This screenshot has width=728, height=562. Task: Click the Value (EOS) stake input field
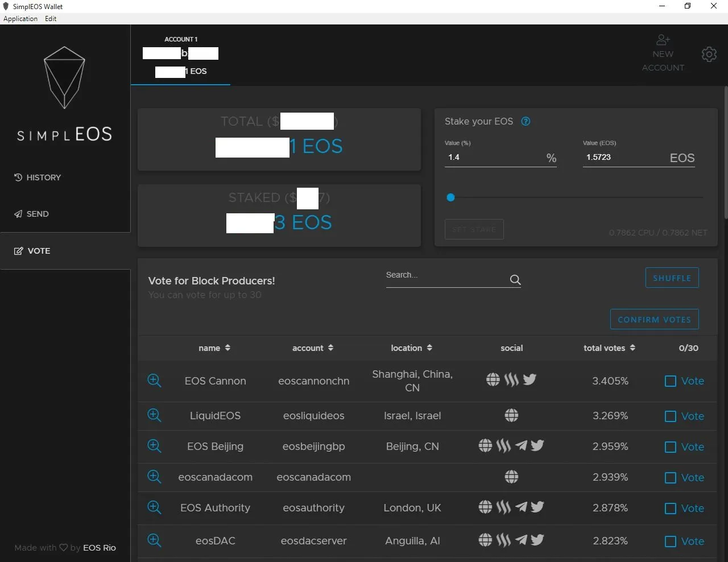click(x=639, y=158)
